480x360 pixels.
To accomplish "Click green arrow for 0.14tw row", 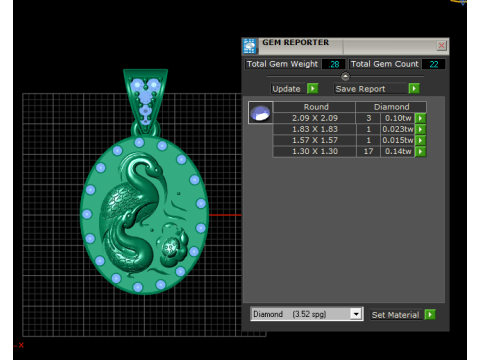I will pos(421,151).
